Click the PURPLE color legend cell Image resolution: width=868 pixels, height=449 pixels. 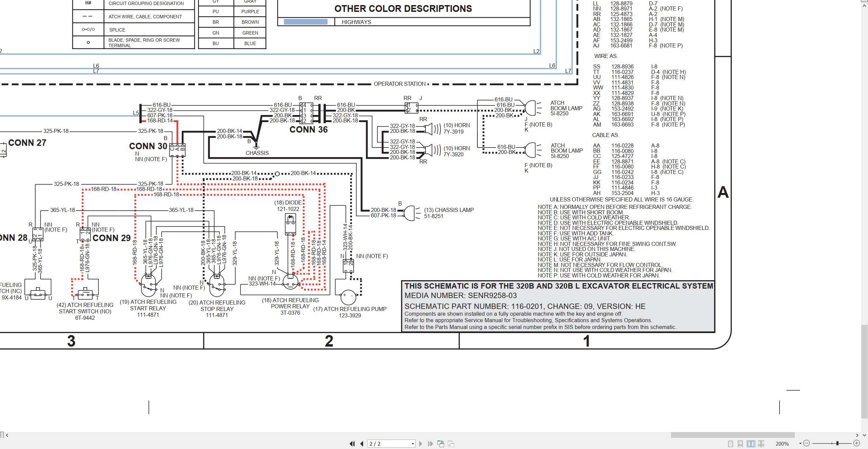click(x=250, y=12)
